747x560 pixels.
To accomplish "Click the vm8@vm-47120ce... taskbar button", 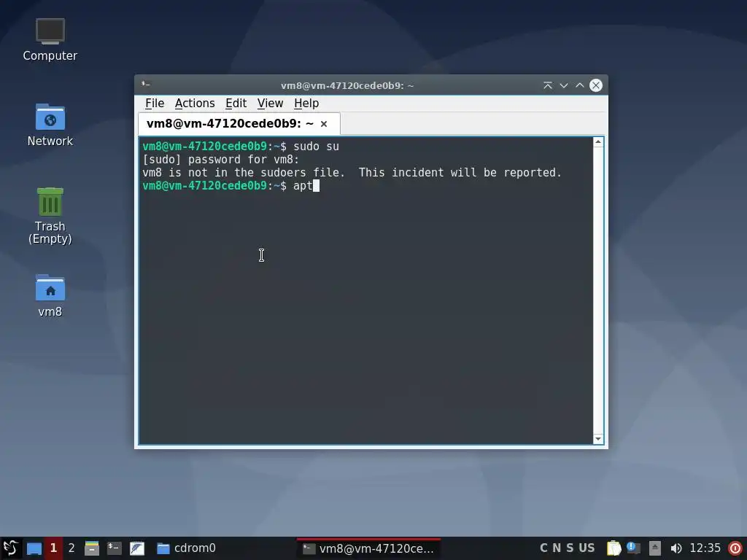I will (x=368, y=548).
